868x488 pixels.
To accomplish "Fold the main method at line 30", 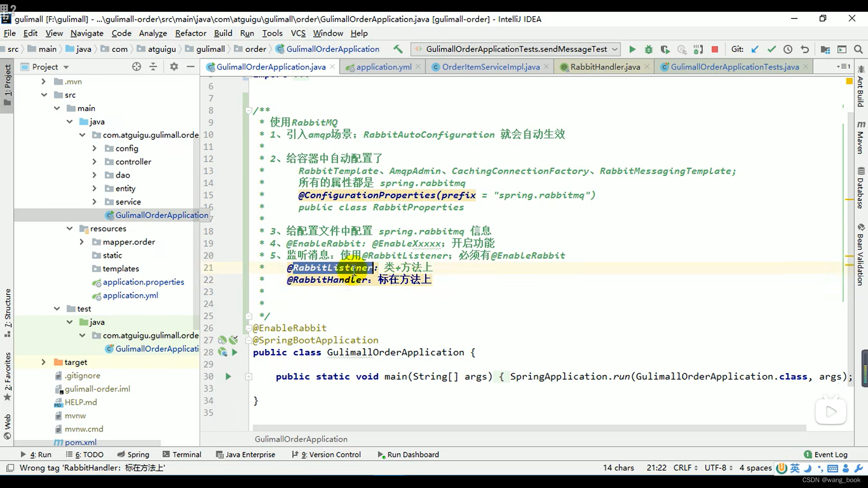I will (249, 376).
